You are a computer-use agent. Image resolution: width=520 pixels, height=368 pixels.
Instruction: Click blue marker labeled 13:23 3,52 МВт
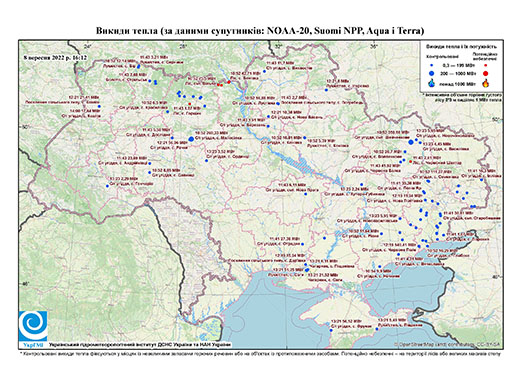206,161
